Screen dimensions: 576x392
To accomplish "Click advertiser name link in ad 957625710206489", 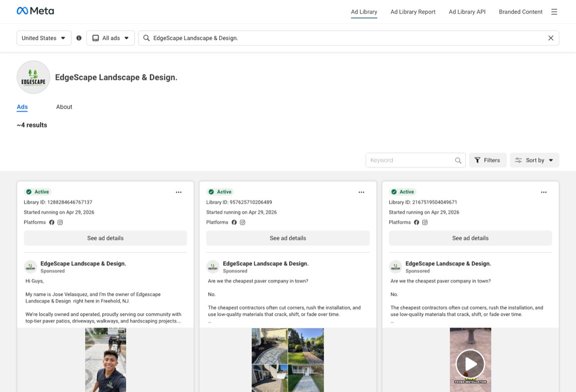I will click(x=265, y=263).
